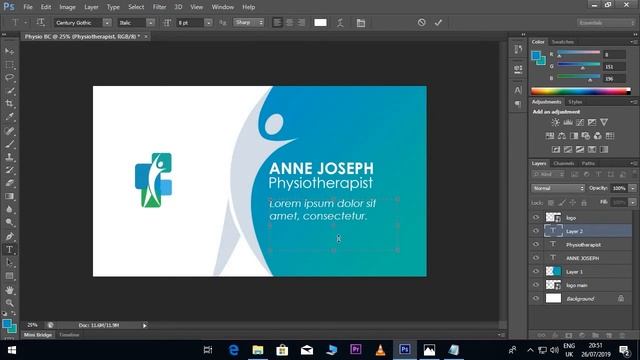Click the red R channel slider
Screen dimensions: 640x360
(579, 53)
